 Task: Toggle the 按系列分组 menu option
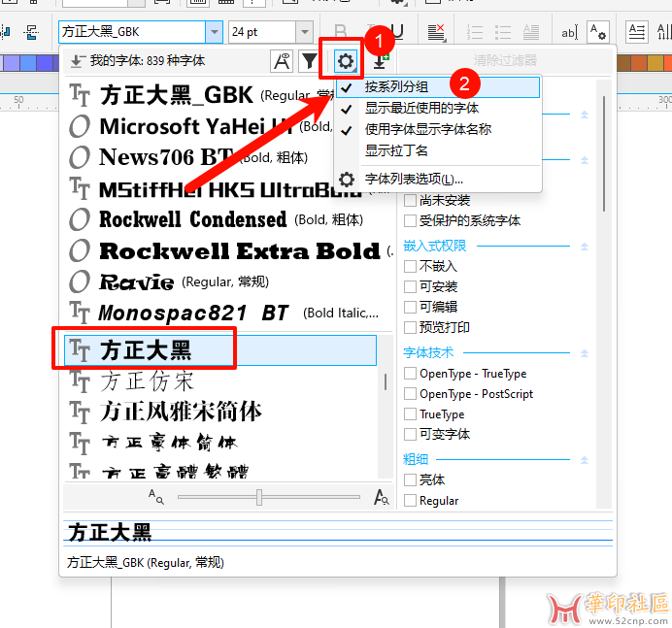(438, 87)
